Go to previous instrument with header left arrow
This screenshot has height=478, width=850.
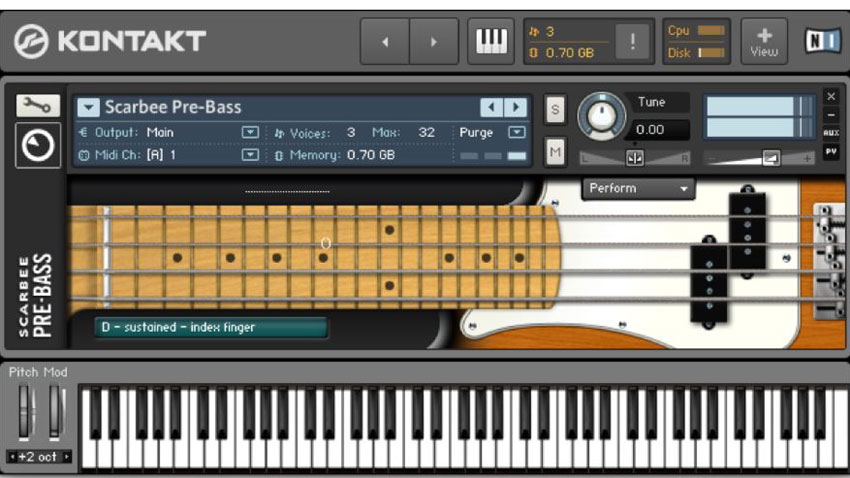point(385,42)
